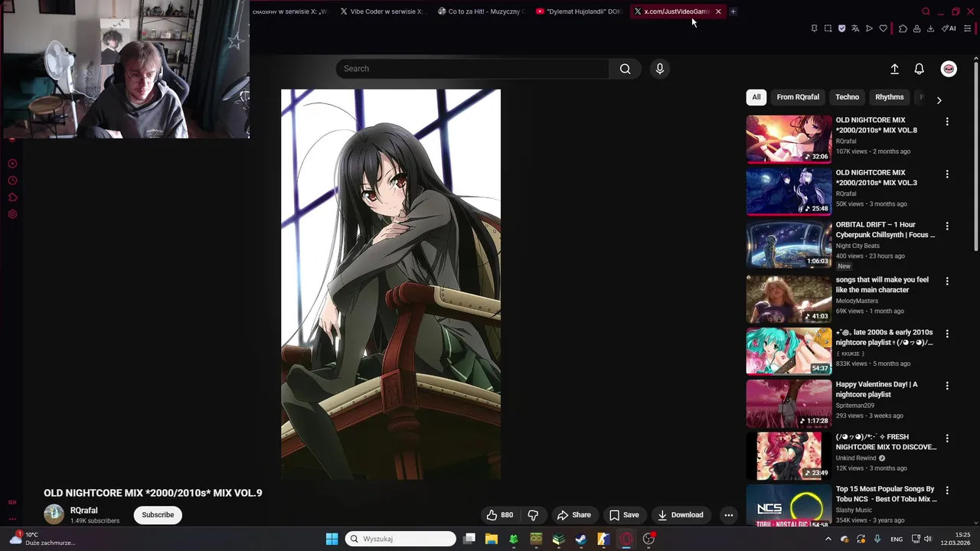980x551 pixels.
Task: Open the YouTube notifications bell
Action: pyautogui.click(x=920, y=69)
